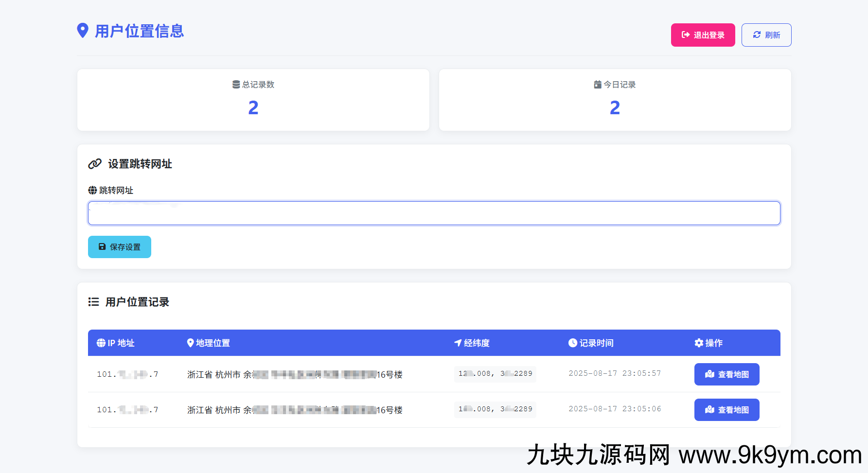Screen dimensions: 868x473
Task: Click the globe icon in IP 地址 header
Action: tap(101, 343)
